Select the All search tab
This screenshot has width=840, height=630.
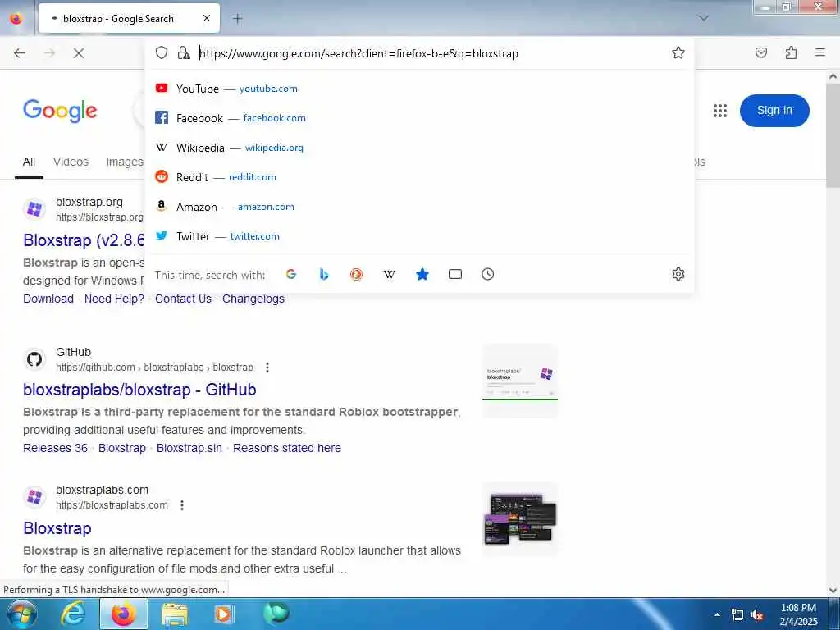tap(29, 162)
